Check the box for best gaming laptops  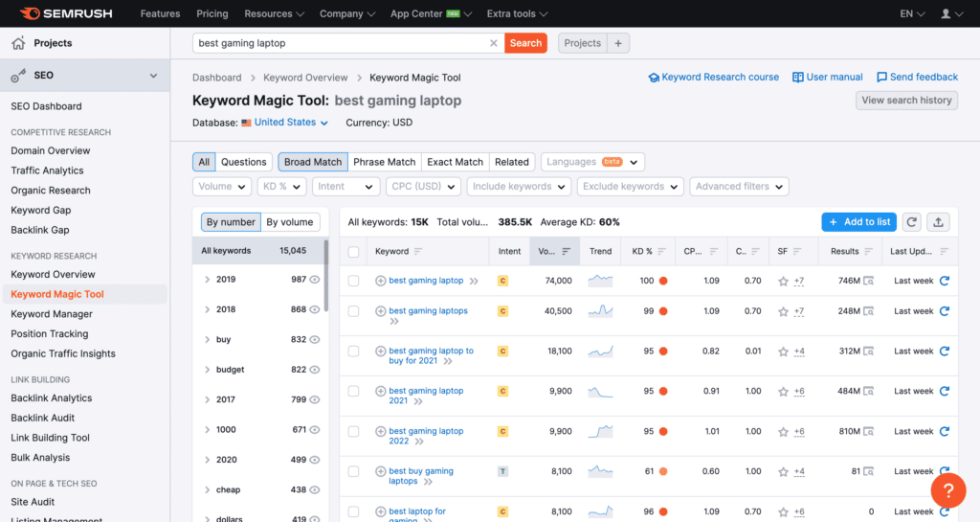[354, 311]
